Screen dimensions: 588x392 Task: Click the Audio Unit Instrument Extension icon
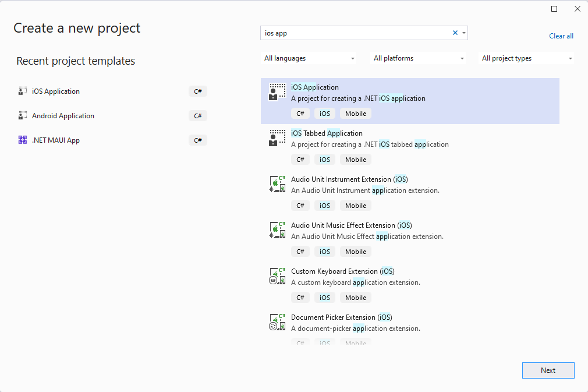(x=277, y=184)
